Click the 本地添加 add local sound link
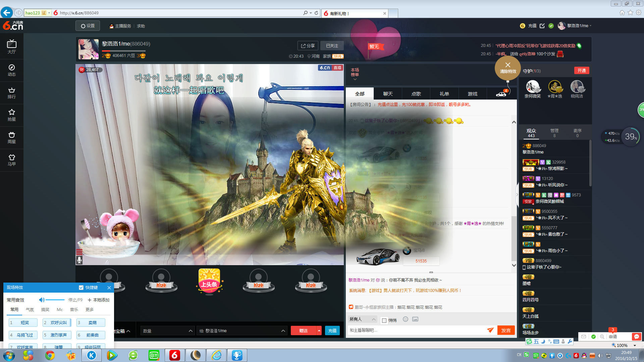Image resolution: width=644 pixels, height=362 pixels. (99, 300)
